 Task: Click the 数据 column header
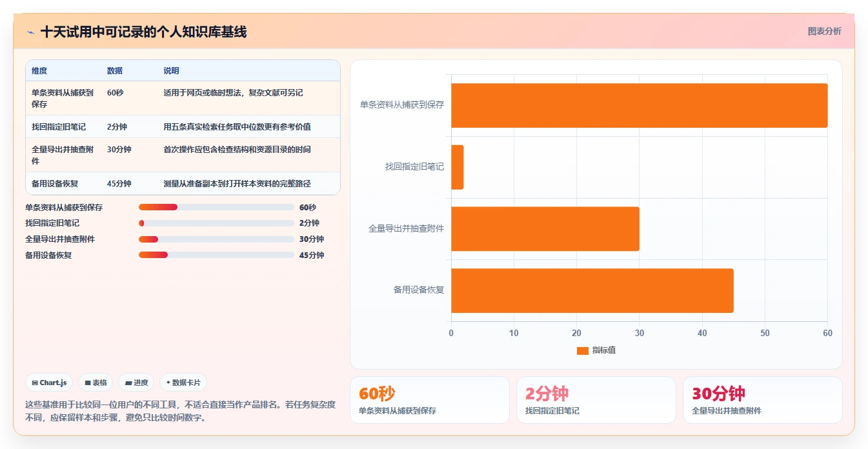115,71
